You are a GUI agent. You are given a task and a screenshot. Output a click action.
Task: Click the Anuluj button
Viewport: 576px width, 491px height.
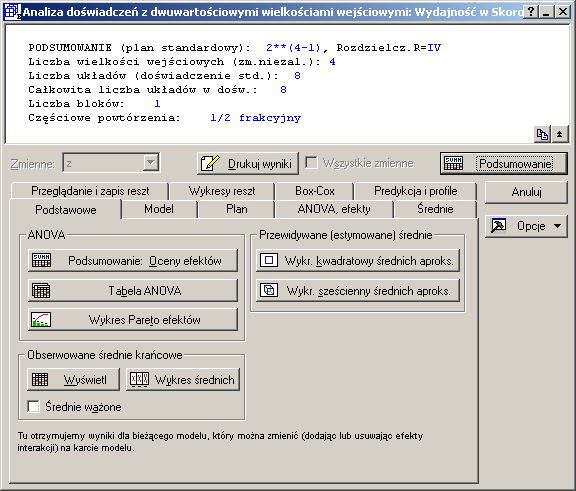(x=526, y=192)
